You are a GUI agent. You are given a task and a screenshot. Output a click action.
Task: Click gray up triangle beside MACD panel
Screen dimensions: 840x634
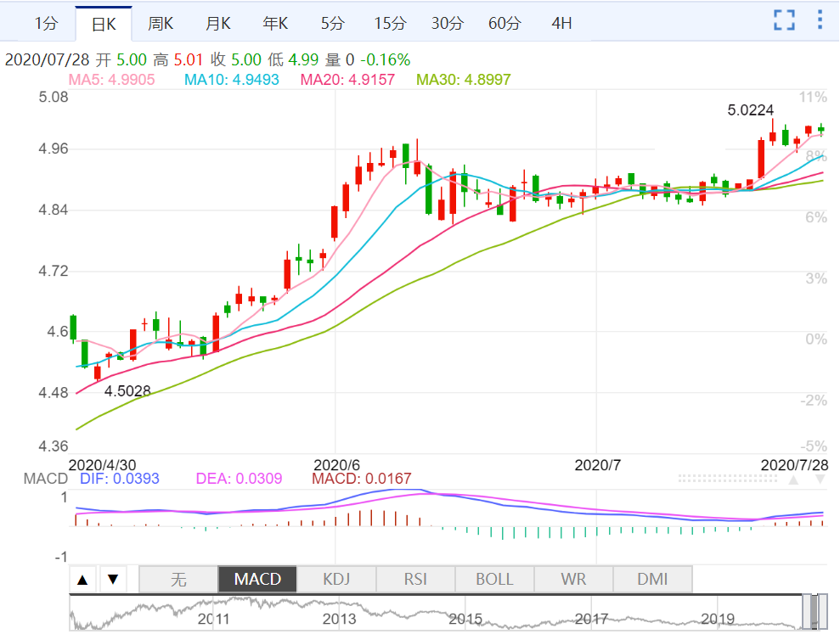(794, 480)
